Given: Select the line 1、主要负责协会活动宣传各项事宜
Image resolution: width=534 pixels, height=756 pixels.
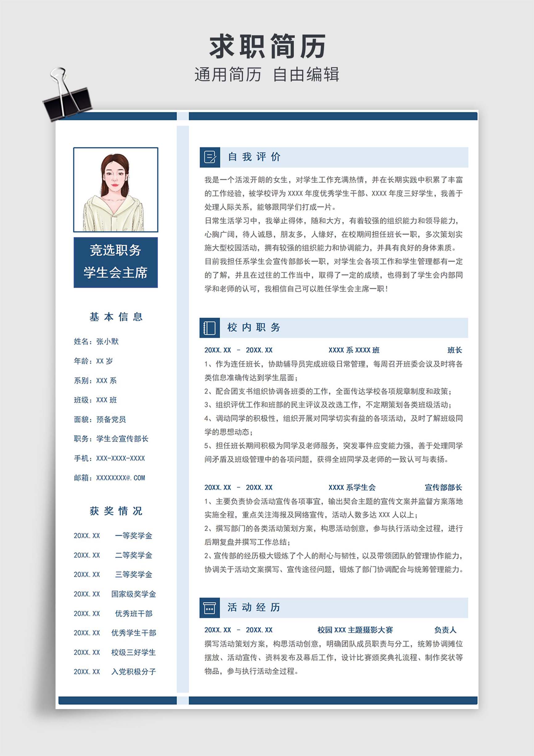Looking at the screenshot, I should [x=334, y=501].
